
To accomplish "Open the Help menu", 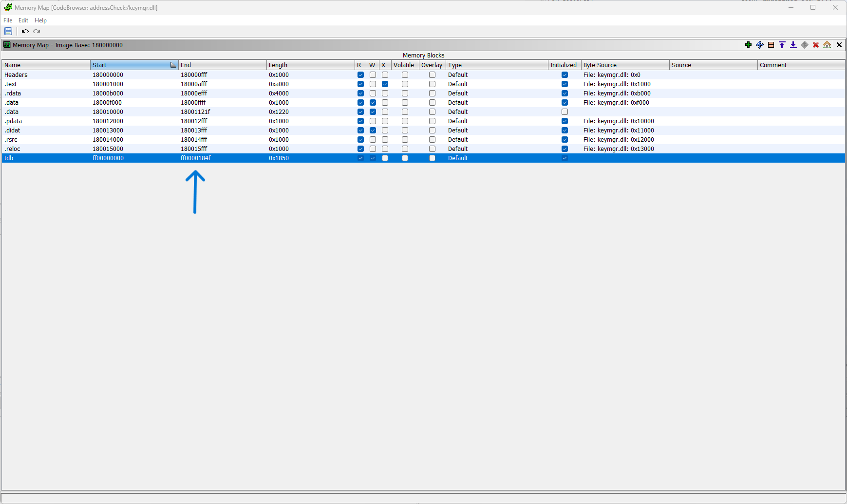I will coord(40,20).
